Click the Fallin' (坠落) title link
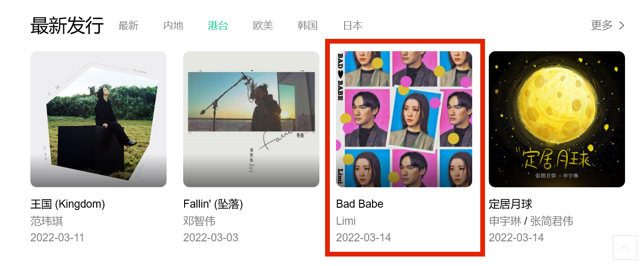644x266 pixels. pyautogui.click(x=213, y=204)
